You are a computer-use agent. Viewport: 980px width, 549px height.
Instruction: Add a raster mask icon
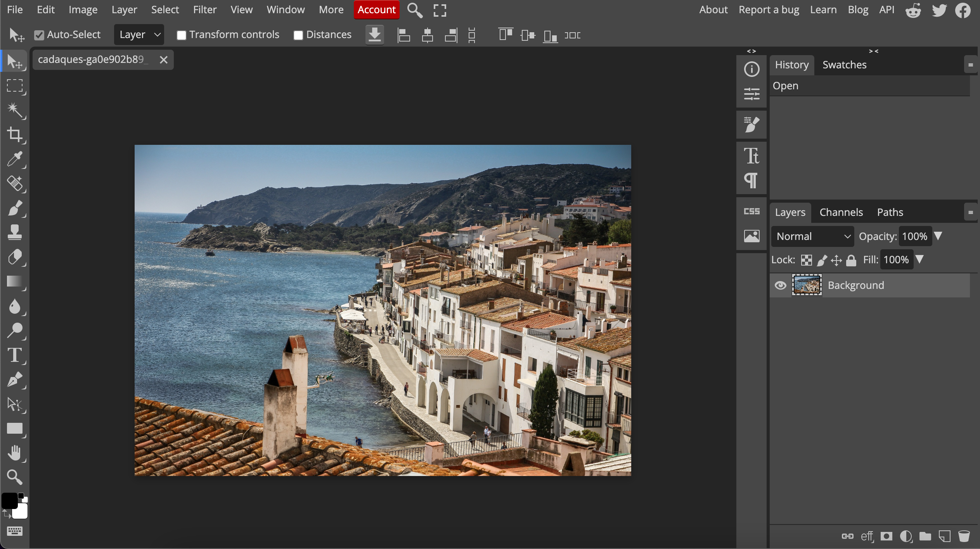[x=886, y=536]
